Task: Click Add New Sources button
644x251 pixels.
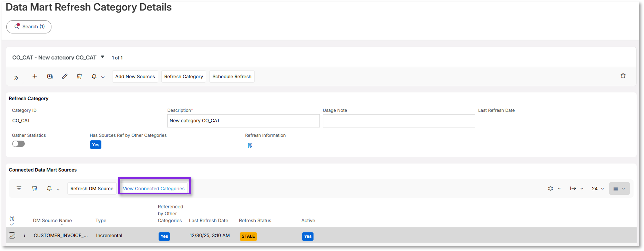Action: click(135, 77)
